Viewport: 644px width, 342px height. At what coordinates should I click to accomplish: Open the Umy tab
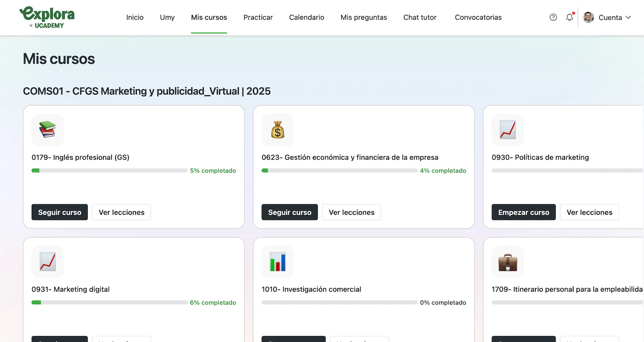pos(167,17)
